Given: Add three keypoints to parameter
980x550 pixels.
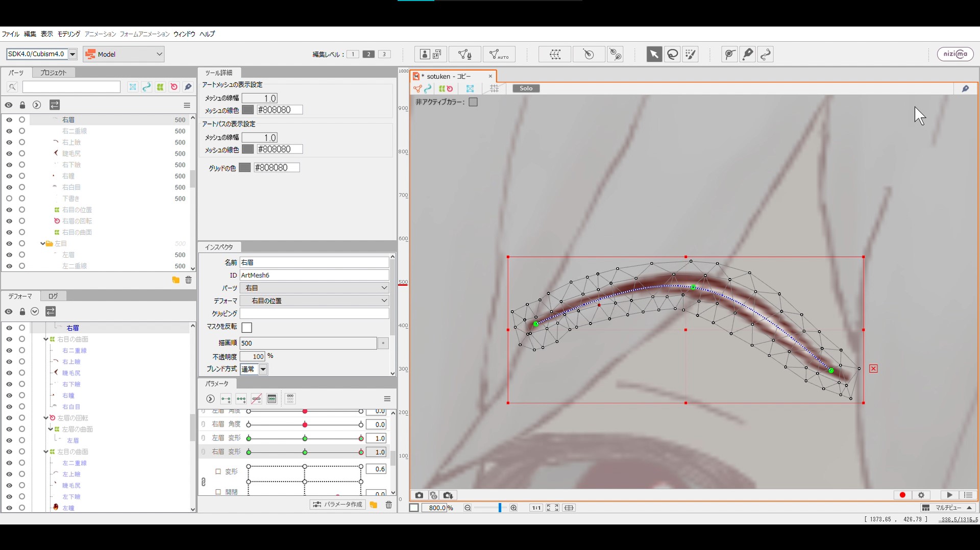Looking at the screenshot, I should (241, 399).
